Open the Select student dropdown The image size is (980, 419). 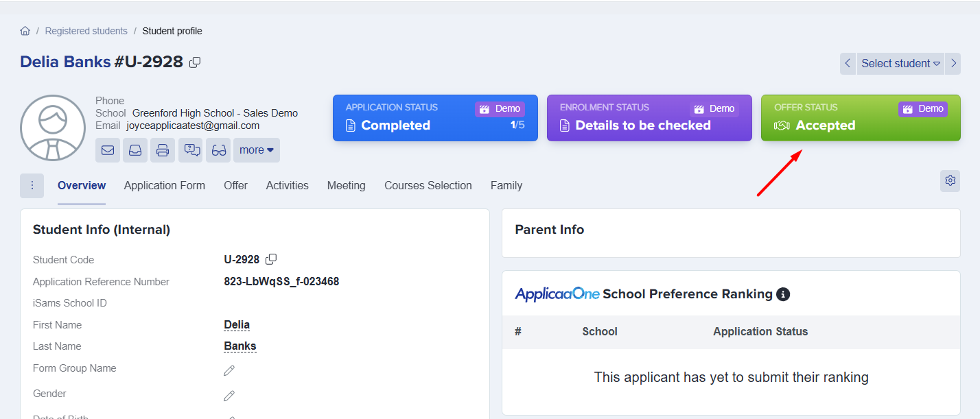click(900, 64)
